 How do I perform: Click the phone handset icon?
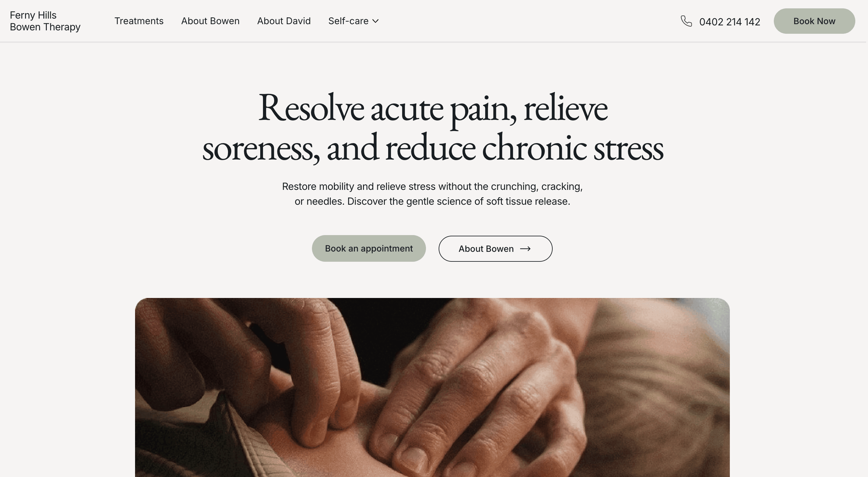point(686,21)
